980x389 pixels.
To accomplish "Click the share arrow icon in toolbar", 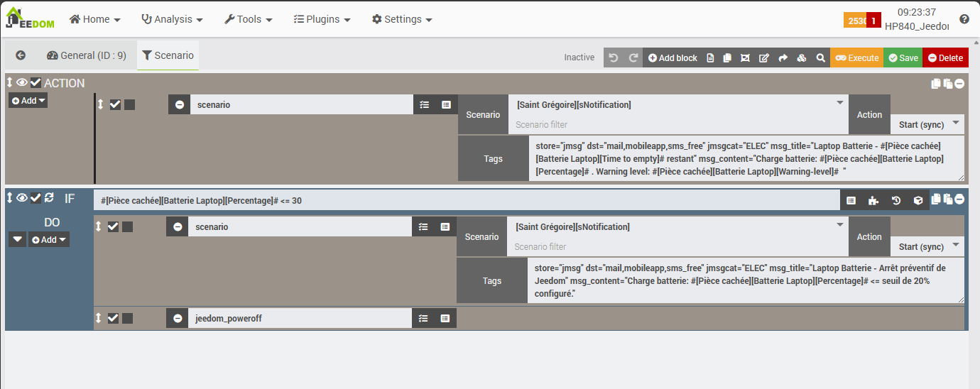I will [x=783, y=58].
